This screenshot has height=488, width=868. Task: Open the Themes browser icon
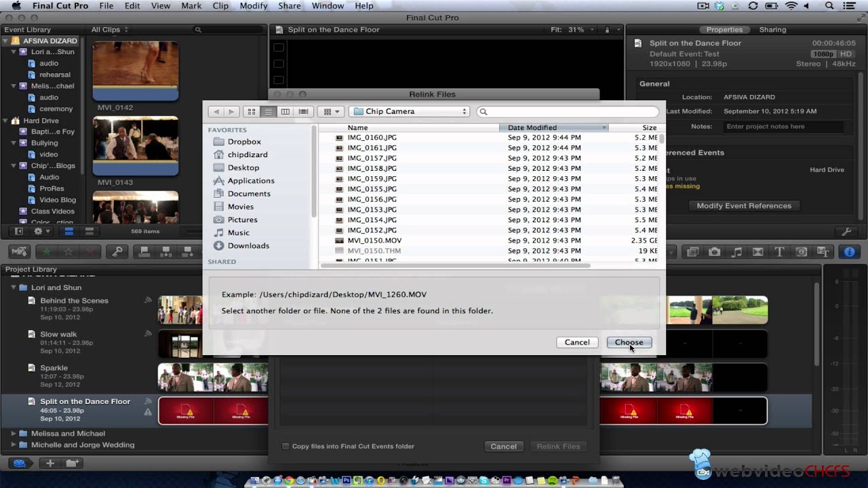823,252
